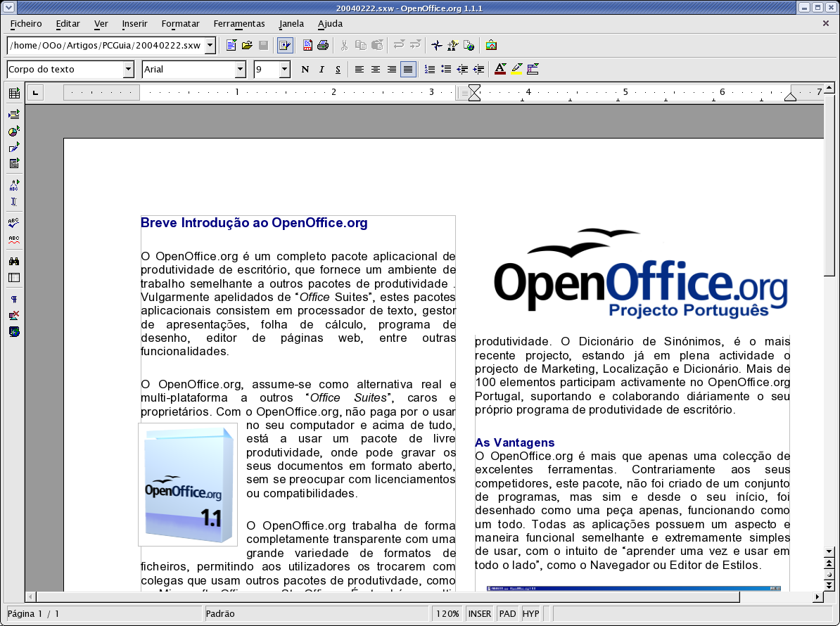Click the Export as PDF icon
840x626 pixels.
pyautogui.click(x=307, y=46)
